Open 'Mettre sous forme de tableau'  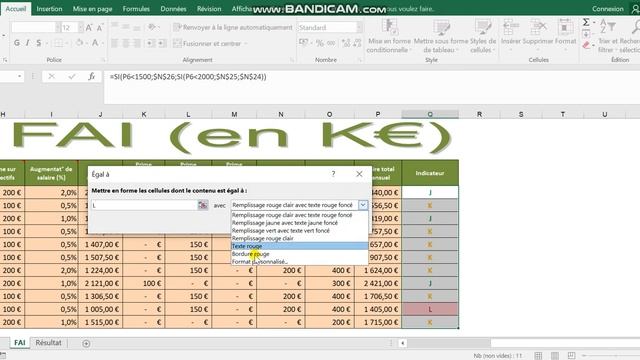click(x=441, y=37)
